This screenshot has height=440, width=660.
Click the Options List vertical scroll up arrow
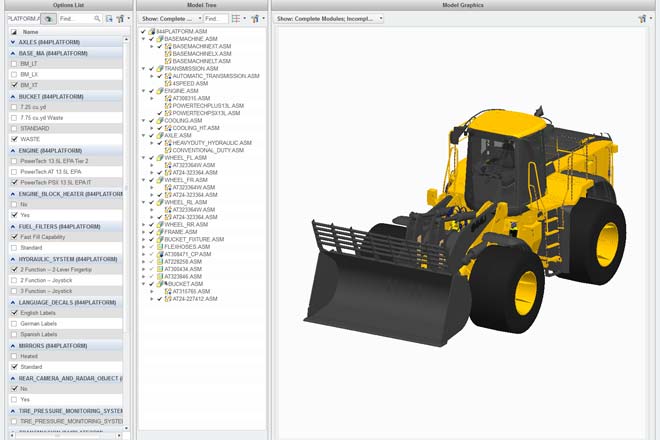126,39
